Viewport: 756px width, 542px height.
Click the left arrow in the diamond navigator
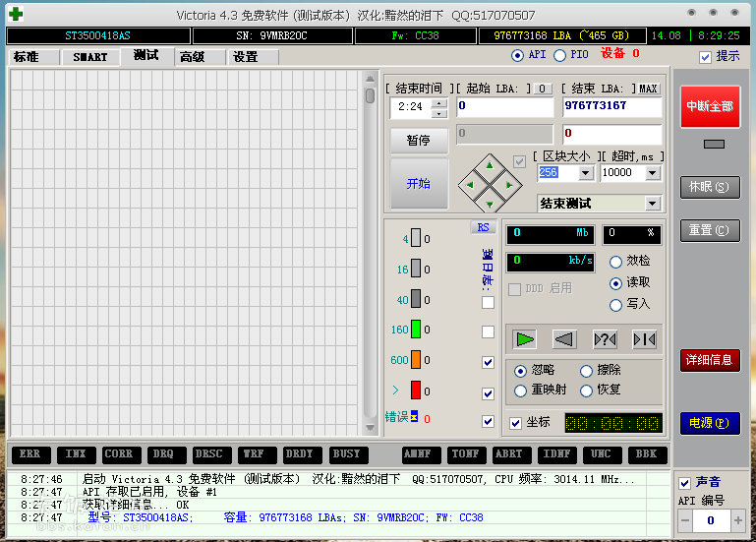[x=470, y=185]
